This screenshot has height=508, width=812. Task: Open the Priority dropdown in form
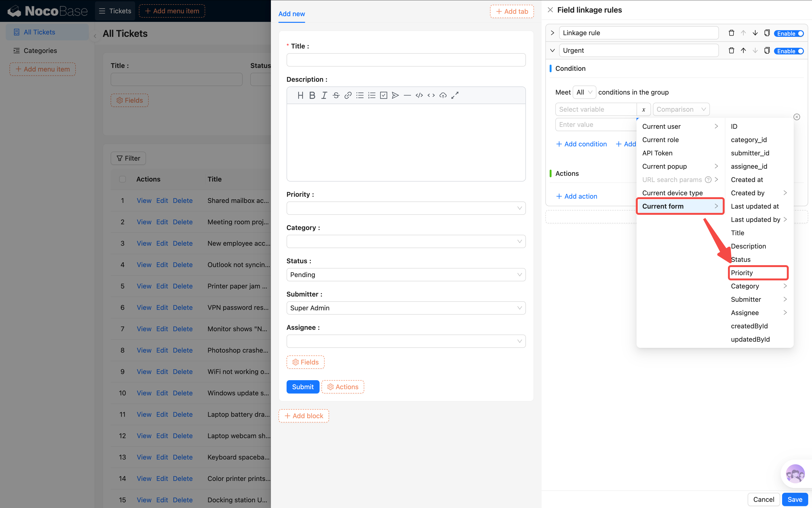click(406, 208)
